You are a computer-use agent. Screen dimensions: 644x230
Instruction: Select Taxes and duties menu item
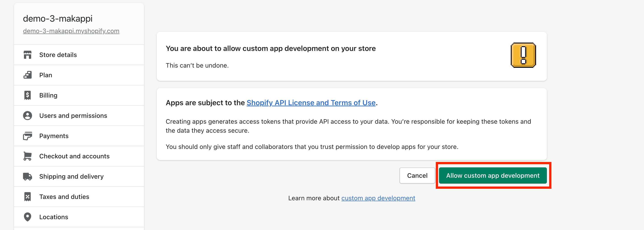pyautogui.click(x=64, y=197)
